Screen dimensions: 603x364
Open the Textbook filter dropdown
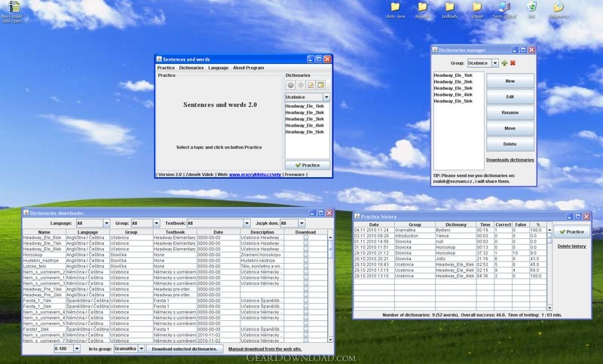pos(247,223)
